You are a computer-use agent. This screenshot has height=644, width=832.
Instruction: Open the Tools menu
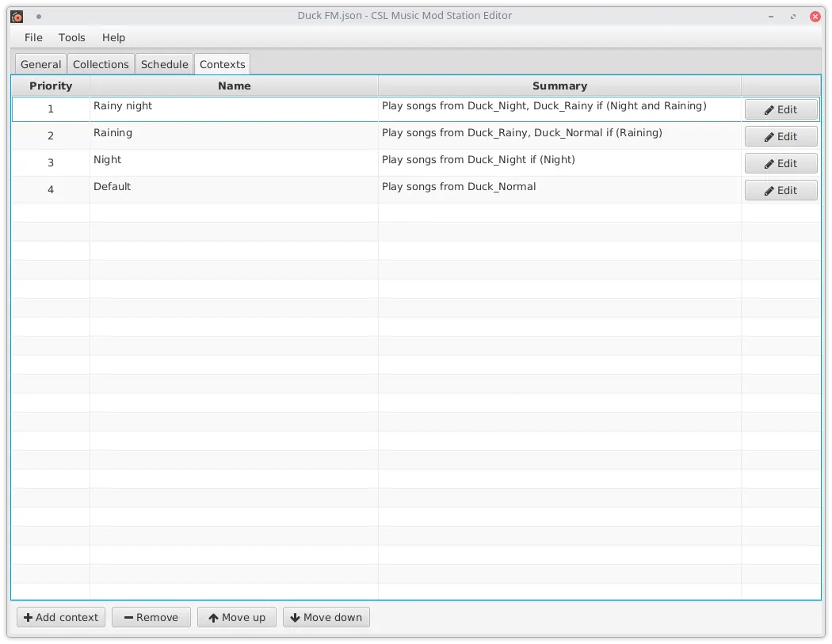71,38
